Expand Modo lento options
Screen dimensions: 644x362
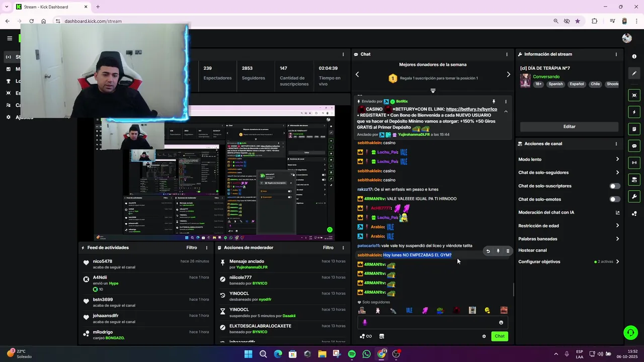pyautogui.click(x=617, y=159)
